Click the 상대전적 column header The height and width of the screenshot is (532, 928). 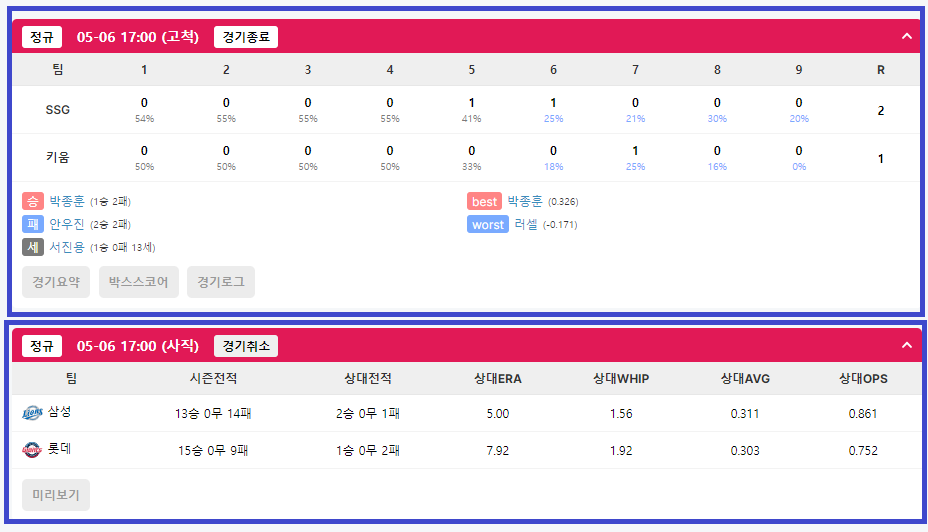[368, 378]
